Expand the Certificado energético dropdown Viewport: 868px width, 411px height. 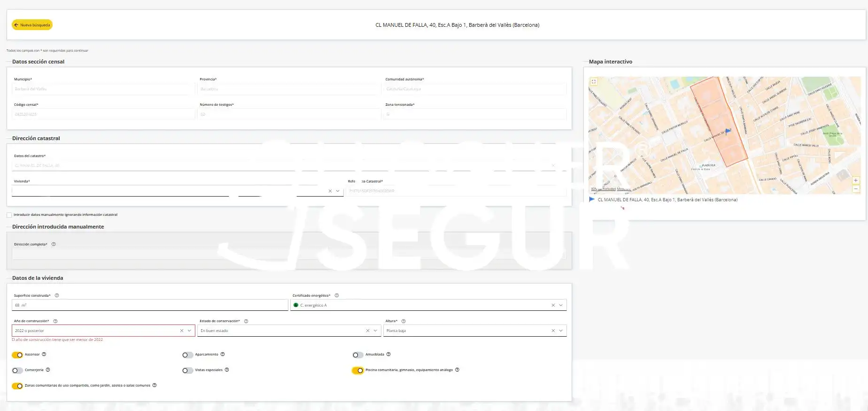coord(561,305)
